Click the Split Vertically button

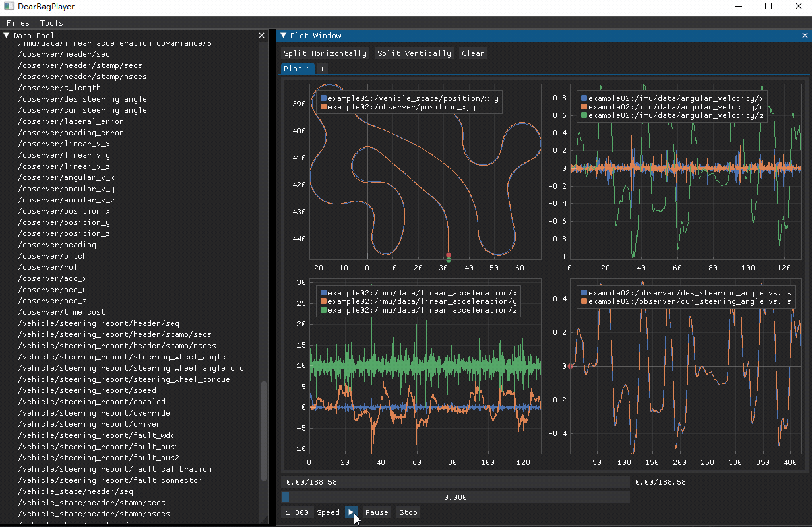click(414, 53)
